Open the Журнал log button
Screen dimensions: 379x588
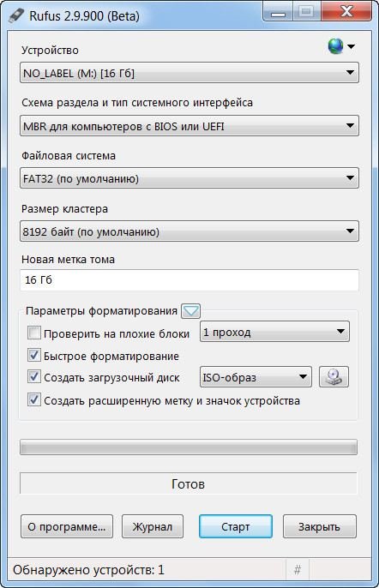click(153, 526)
